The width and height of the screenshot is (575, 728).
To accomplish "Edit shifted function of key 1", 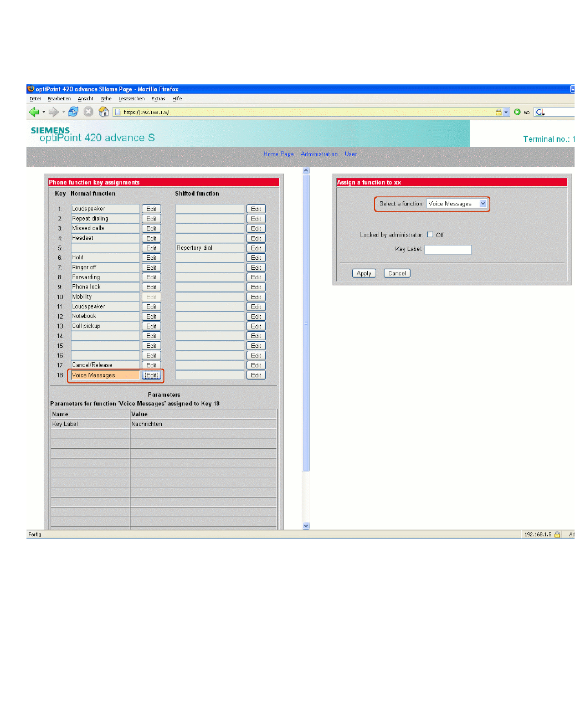I will [x=256, y=209].
